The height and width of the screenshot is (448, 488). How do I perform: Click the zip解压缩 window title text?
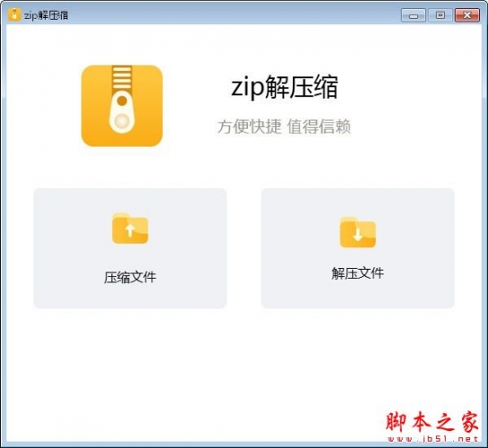click(46, 15)
